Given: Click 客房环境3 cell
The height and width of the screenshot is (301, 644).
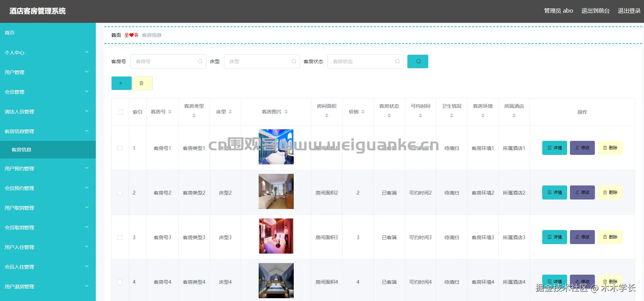Looking at the screenshot, I should 483,237.
